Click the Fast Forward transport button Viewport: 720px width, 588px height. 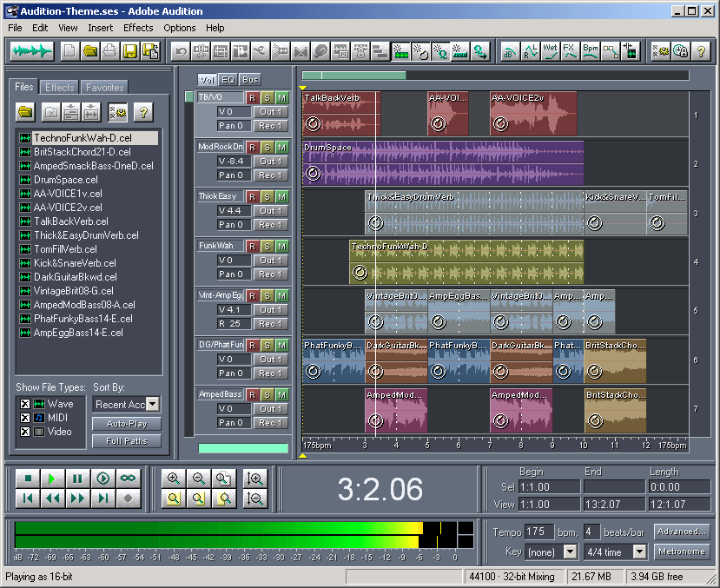[x=77, y=499]
